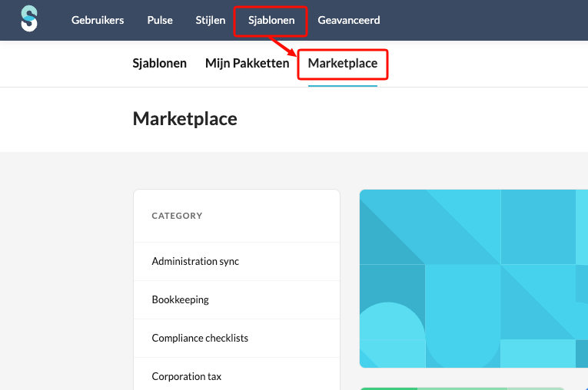Choose the Corporation tax category
Screen dimensions: 588x390
[x=237, y=375]
